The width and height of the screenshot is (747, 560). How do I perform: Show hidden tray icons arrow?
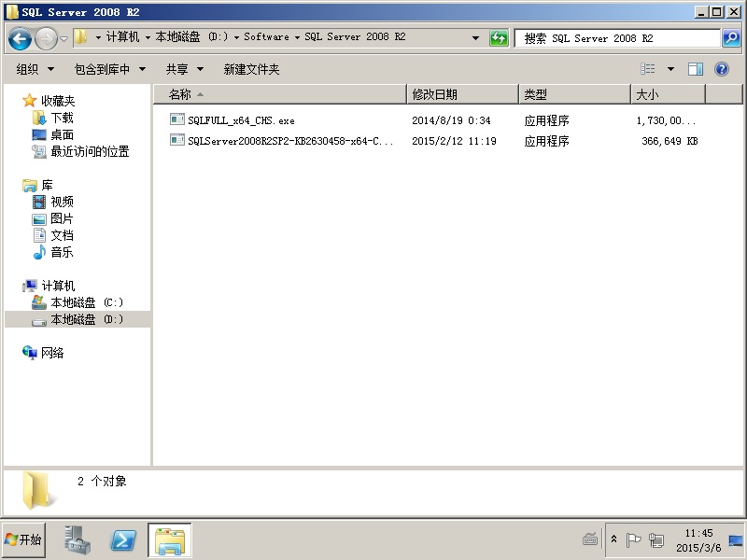(x=614, y=539)
